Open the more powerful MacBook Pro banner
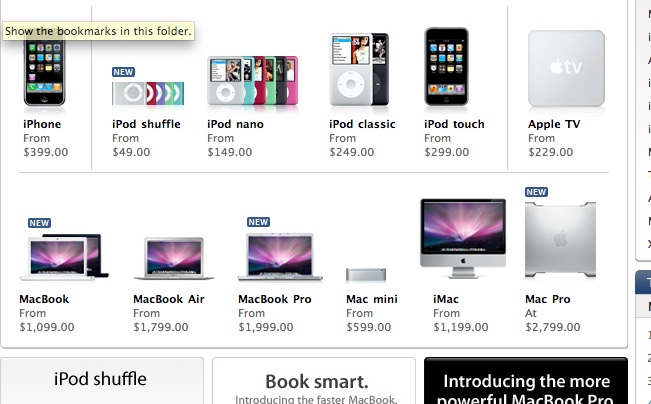Image resolution: width=651 pixels, height=404 pixels. (526, 380)
